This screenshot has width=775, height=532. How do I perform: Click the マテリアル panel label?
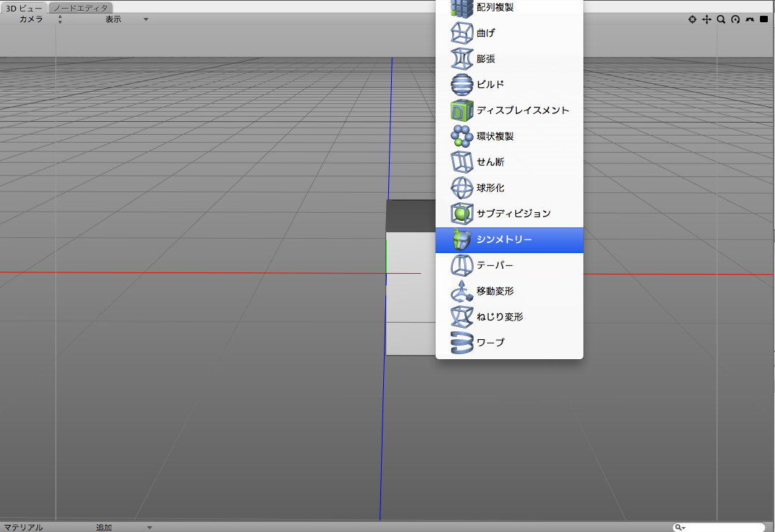click(x=23, y=527)
